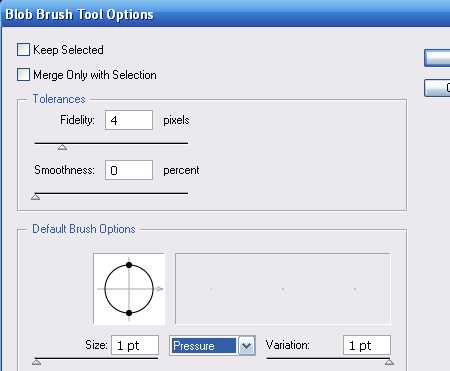
Task: Check Merge Only with Selection
Action: tap(24, 75)
